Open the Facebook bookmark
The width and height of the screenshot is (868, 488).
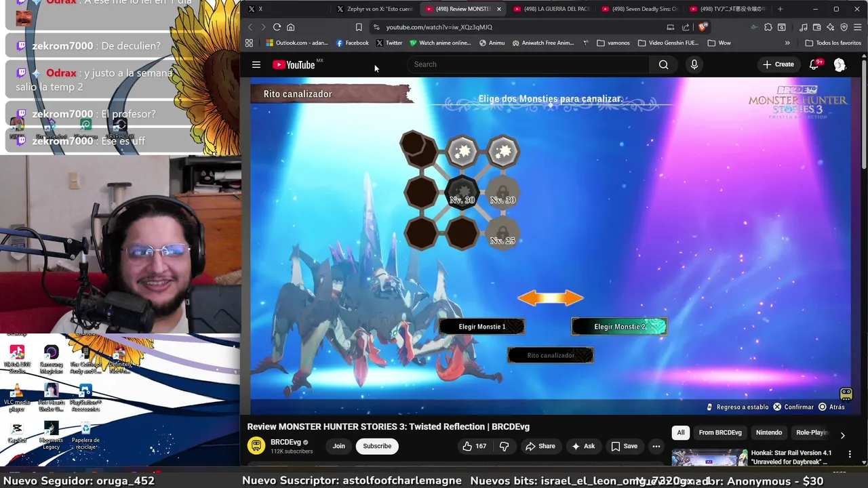353,43
